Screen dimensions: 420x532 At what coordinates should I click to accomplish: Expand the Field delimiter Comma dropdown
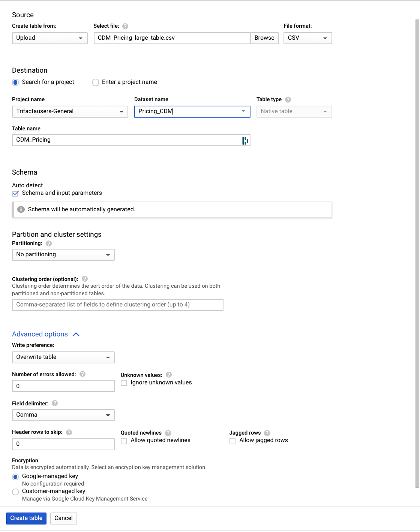click(63, 415)
